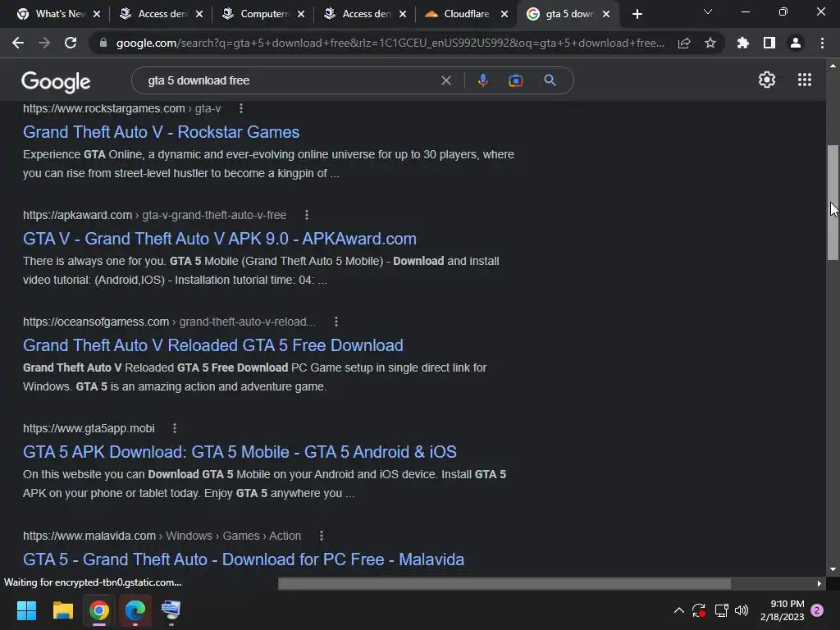Open the Malavida Download for PC Free link
The width and height of the screenshot is (840, 630).
coord(244,559)
